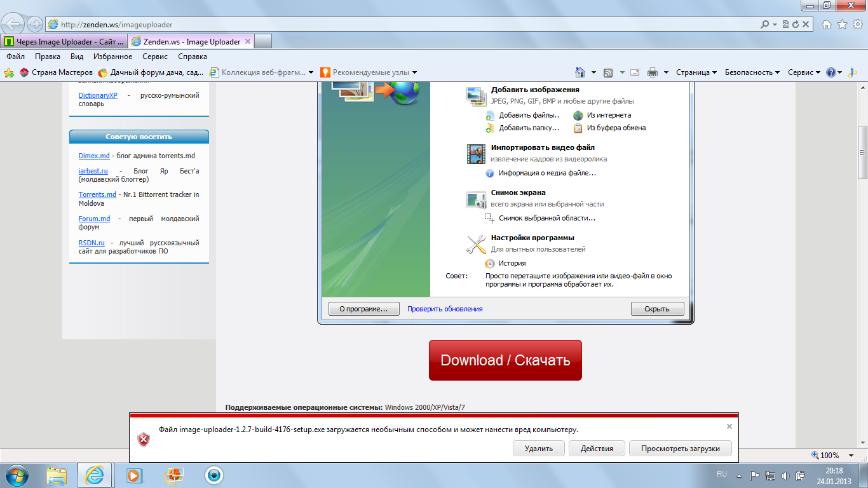The image size is (868, 488).
Task: Open the Справка menu
Action: tap(193, 57)
